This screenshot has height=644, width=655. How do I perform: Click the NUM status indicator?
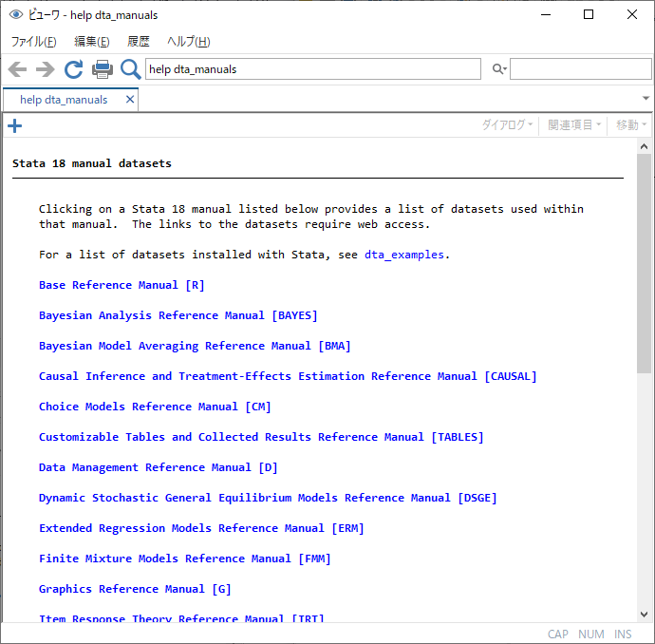(x=591, y=634)
